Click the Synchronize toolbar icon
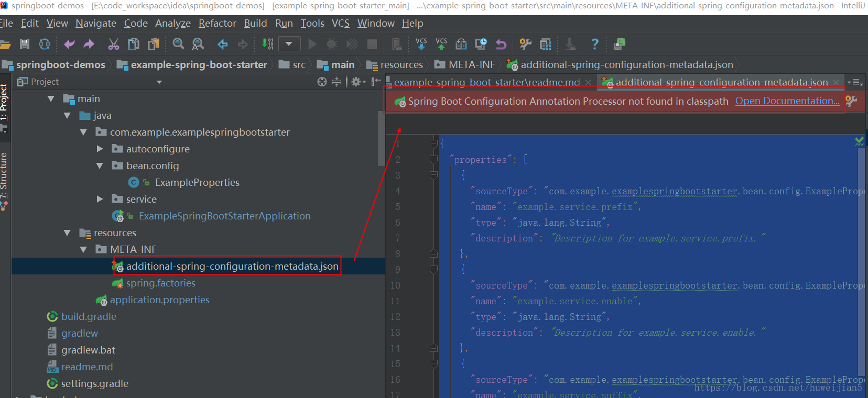The width and height of the screenshot is (868, 398). 45,44
